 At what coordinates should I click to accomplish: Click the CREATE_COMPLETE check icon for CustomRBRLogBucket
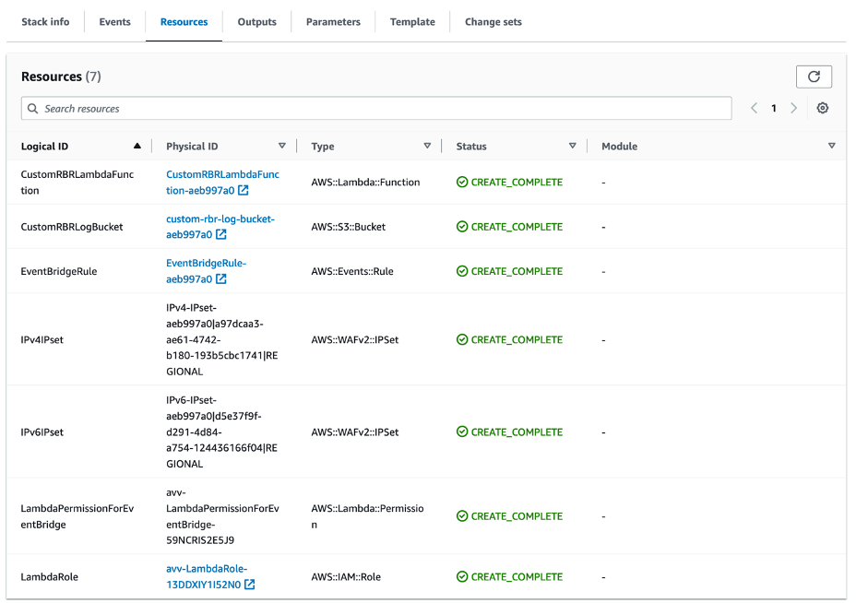click(x=462, y=226)
